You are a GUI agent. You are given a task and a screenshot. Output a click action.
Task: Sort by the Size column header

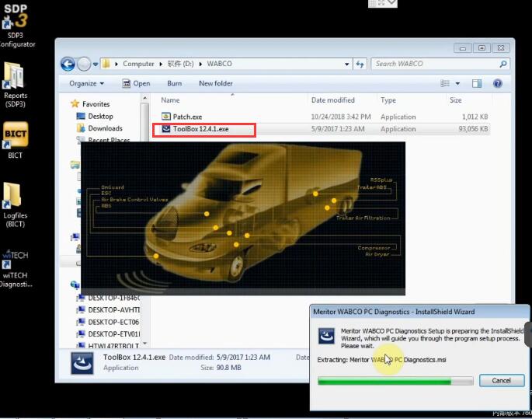(x=455, y=100)
